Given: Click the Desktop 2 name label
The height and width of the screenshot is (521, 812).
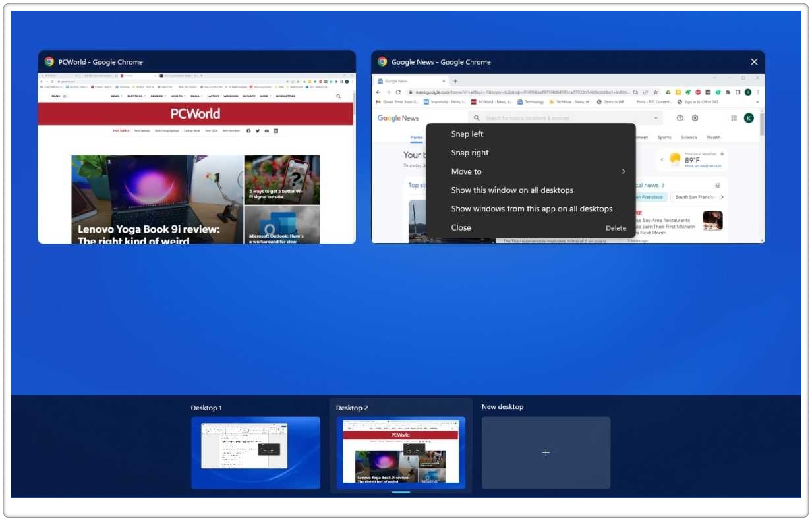Looking at the screenshot, I should click(x=352, y=408).
